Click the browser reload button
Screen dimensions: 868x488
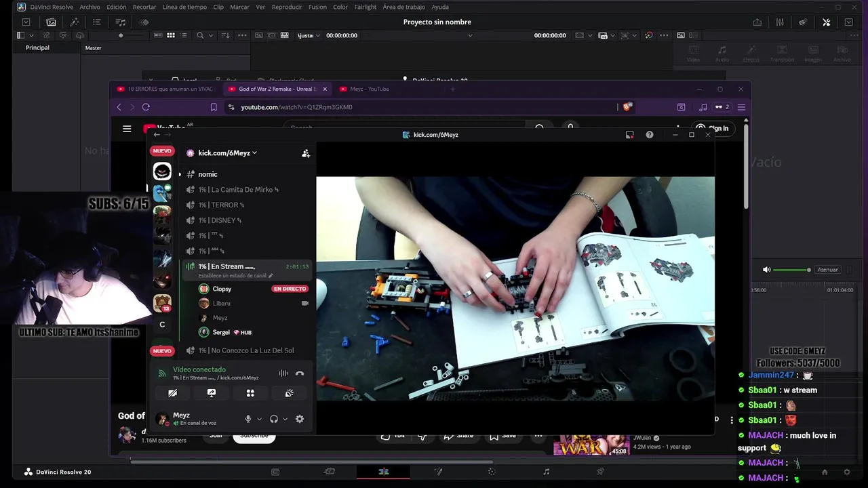click(x=146, y=107)
